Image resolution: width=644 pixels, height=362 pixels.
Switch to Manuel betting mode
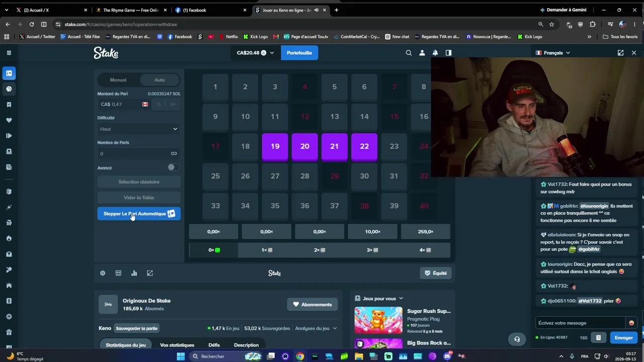(118, 80)
